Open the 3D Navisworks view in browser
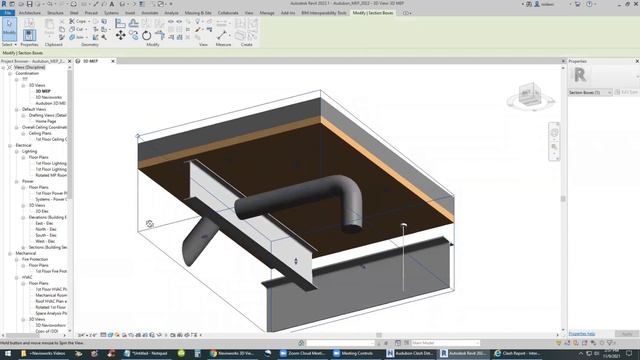 click(49, 97)
